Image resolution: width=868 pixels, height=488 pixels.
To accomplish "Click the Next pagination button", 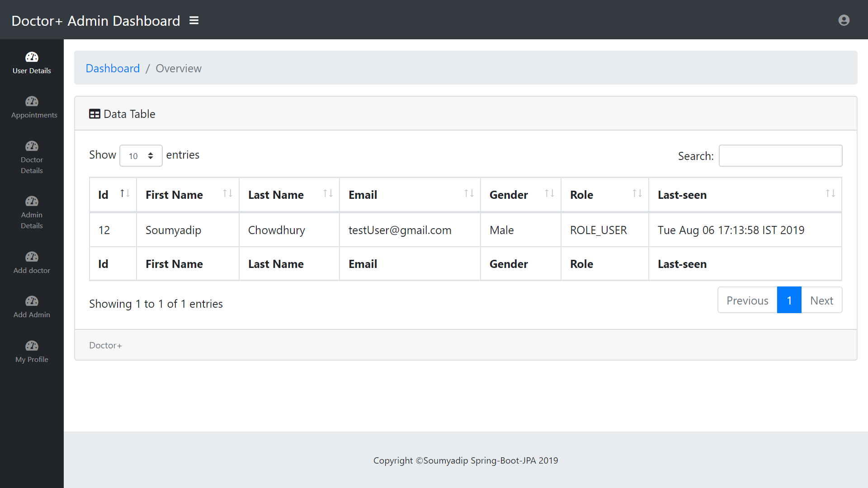I will (821, 300).
